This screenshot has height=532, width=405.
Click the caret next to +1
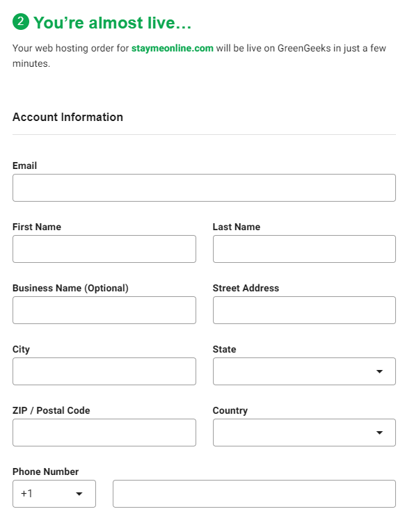point(79,494)
